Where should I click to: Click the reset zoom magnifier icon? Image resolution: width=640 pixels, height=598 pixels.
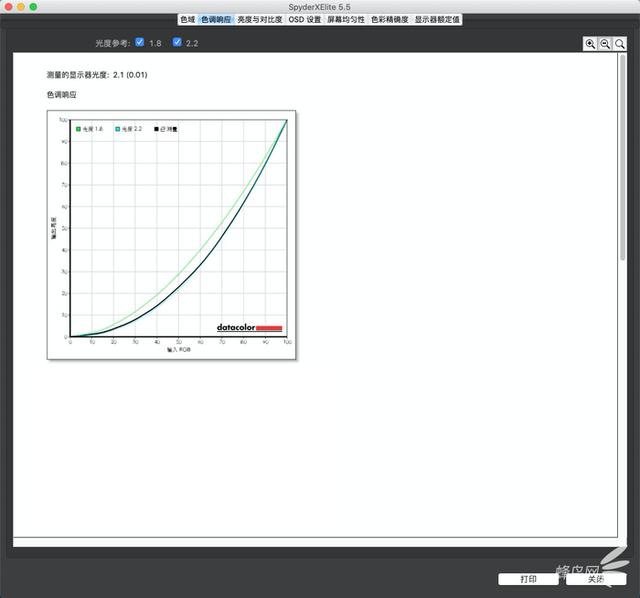click(x=620, y=44)
